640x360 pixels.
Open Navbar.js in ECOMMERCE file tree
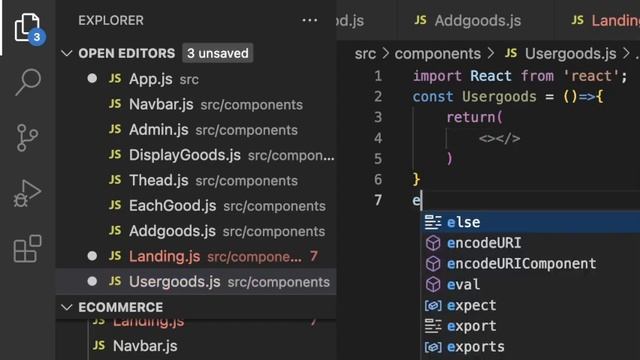145,346
